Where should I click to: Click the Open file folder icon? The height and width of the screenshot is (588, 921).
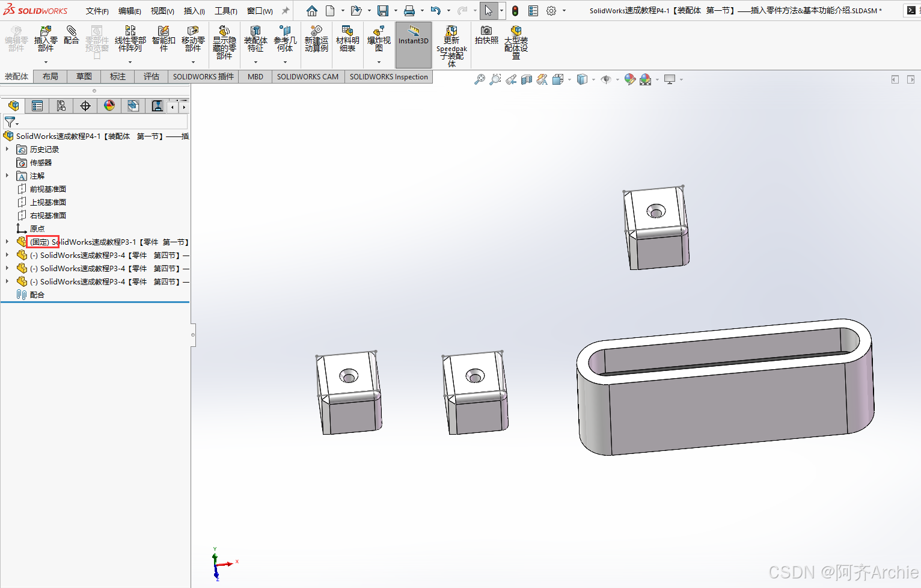(x=356, y=11)
